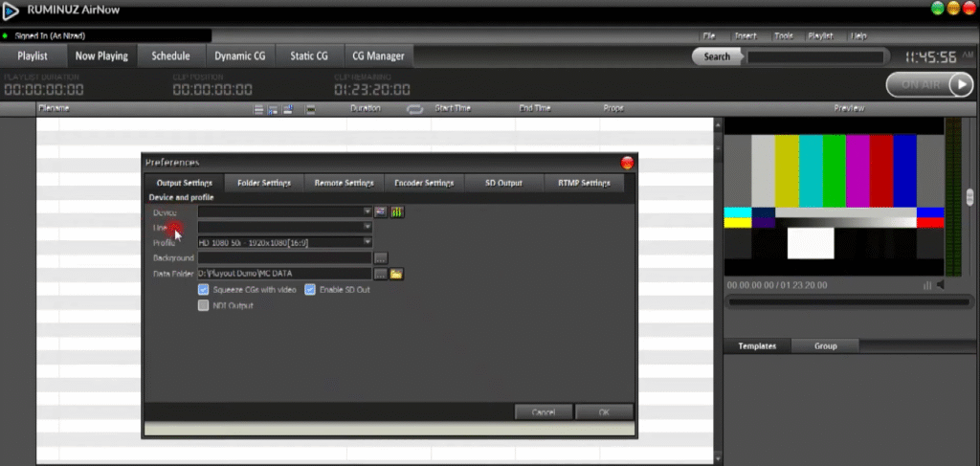Enable the NDI Output checkbox
The image size is (980, 466).
click(204, 306)
